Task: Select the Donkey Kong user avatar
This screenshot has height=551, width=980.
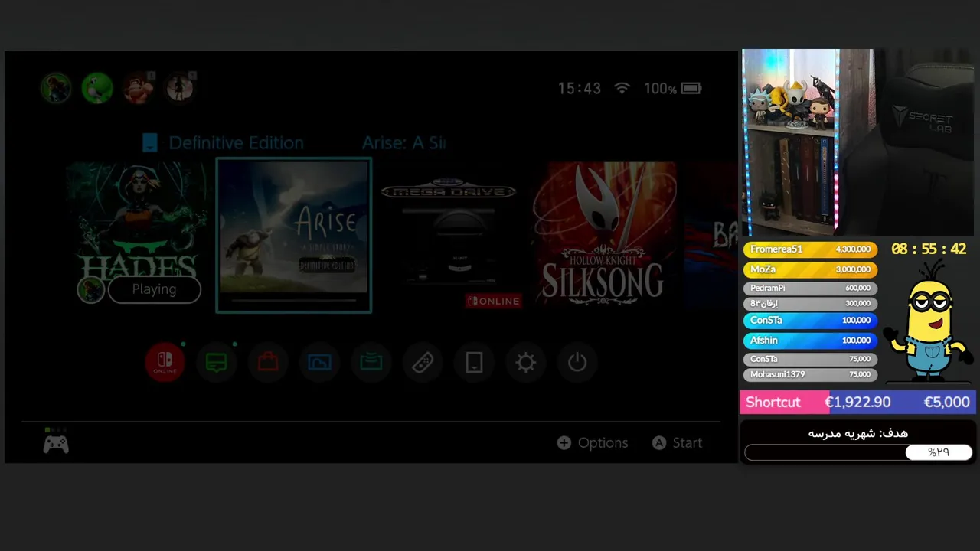Action: [x=139, y=88]
